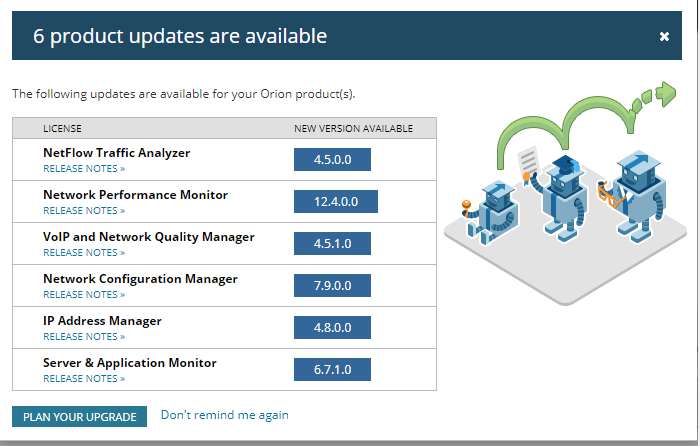
Task: Select the Server & Application Monitor product name
Action: pos(129,363)
